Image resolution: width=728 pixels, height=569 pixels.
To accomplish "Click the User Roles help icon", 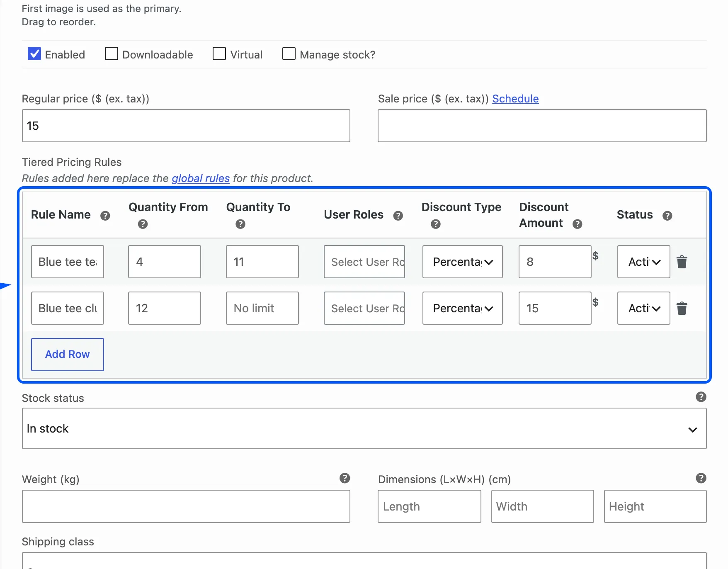I will click(x=398, y=216).
